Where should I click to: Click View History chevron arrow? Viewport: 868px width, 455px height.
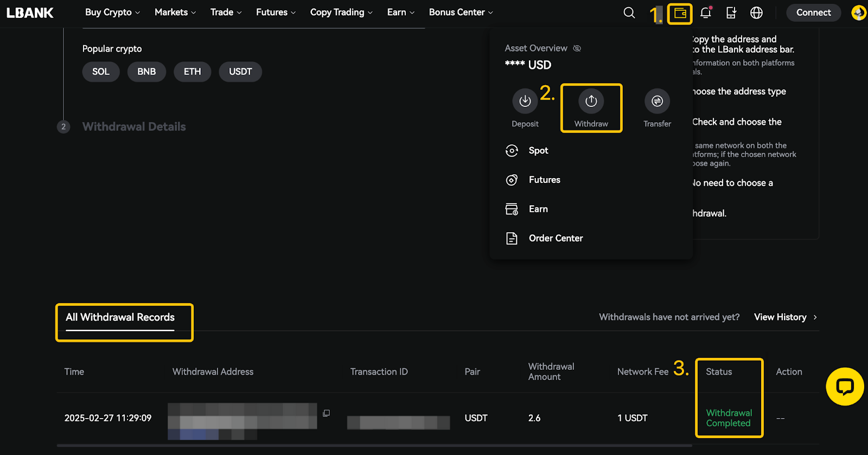[x=815, y=317]
